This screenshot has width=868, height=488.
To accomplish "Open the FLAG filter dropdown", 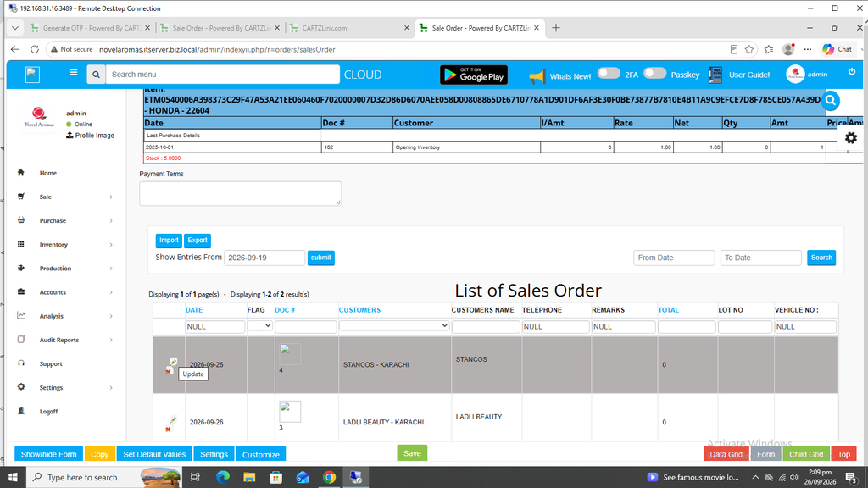I will pyautogui.click(x=259, y=326).
